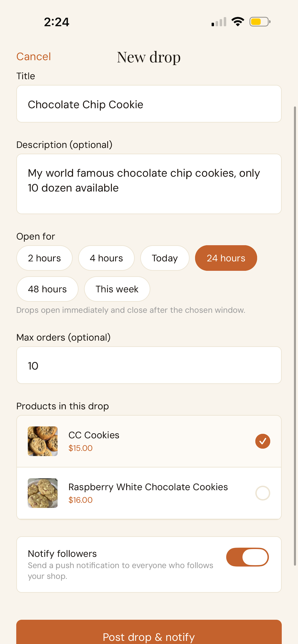This screenshot has width=298, height=644.
Task: Tap the CC Cookies product thumbnail
Action: coord(42,441)
